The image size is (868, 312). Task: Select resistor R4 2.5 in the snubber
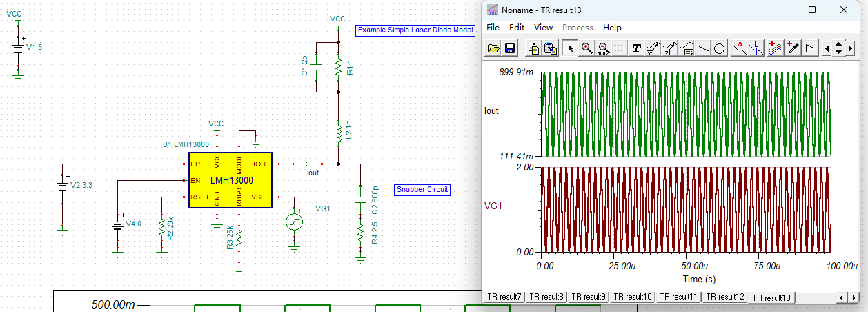(359, 232)
